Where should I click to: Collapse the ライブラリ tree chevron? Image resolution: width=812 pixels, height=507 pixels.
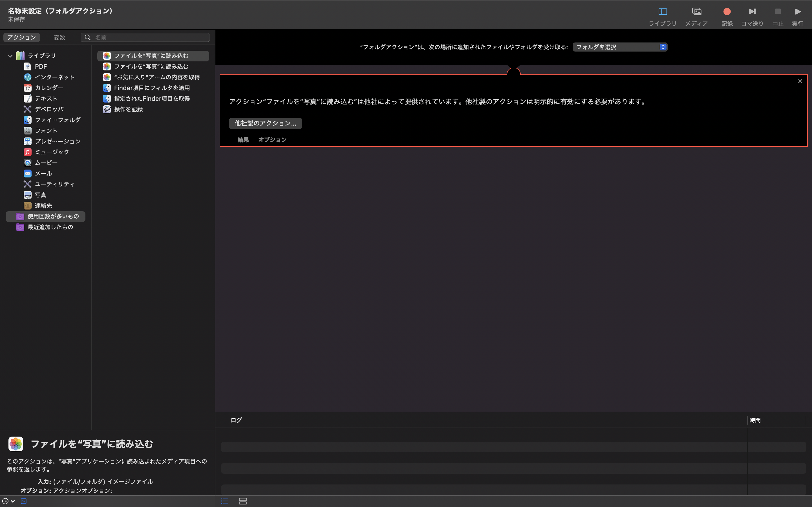tap(10, 56)
